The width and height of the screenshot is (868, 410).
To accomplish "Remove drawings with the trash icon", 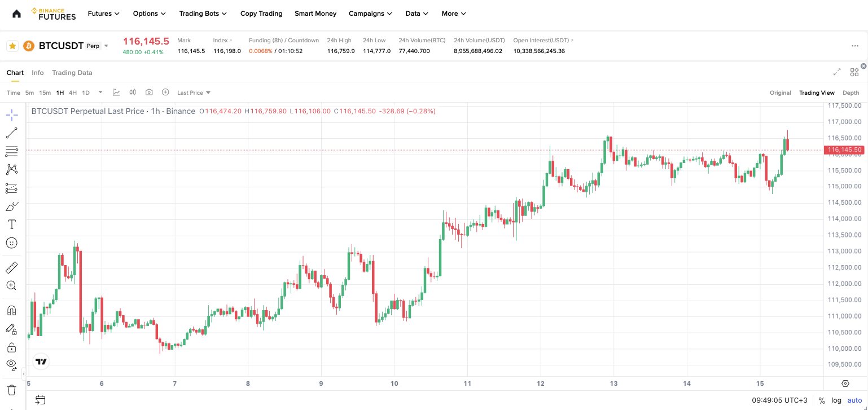I will coord(11,390).
